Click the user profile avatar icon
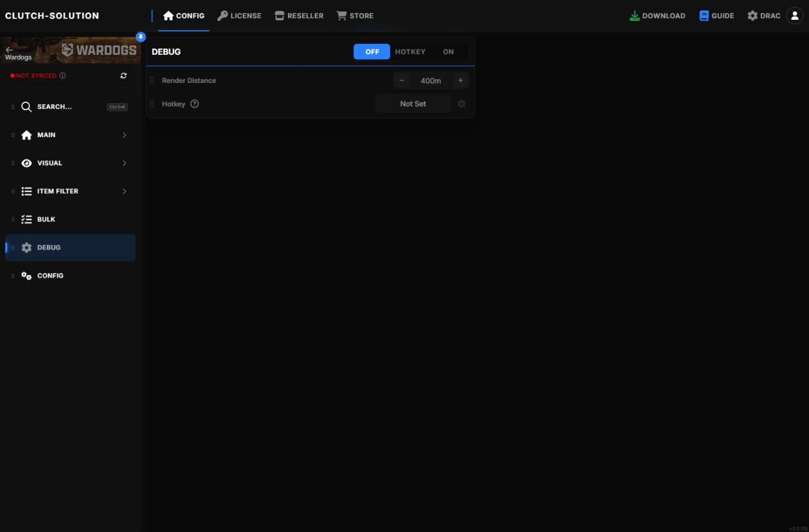The image size is (809, 532). [x=795, y=16]
